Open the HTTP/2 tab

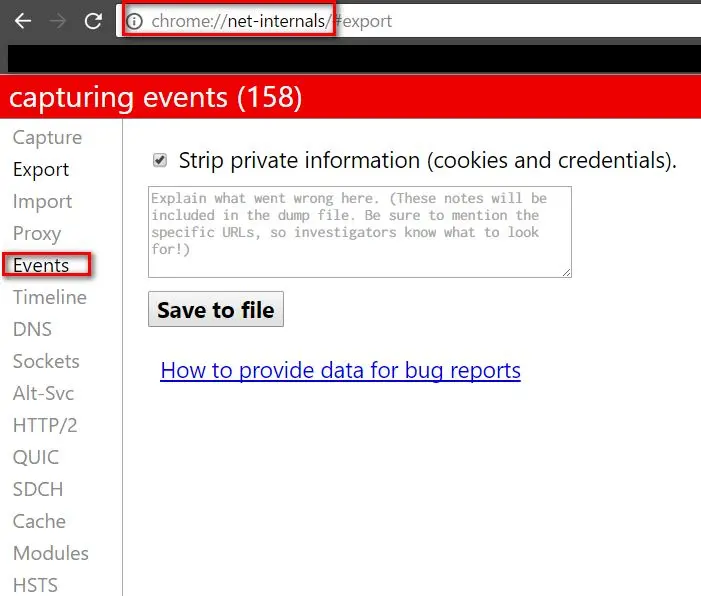pyautogui.click(x=45, y=425)
